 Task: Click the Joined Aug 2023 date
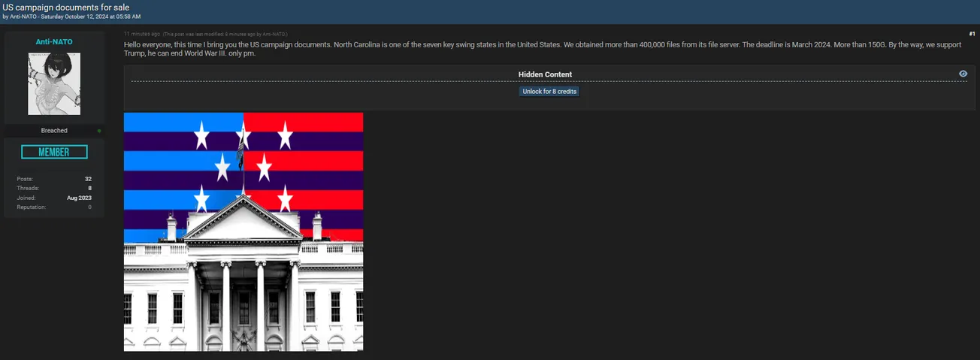click(x=79, y=198)
